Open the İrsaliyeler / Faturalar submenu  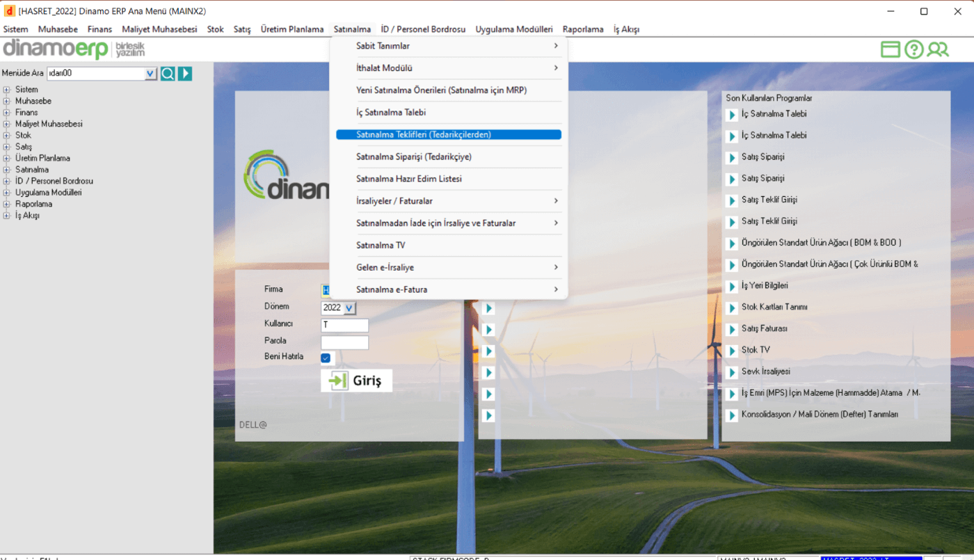(449, 201)
